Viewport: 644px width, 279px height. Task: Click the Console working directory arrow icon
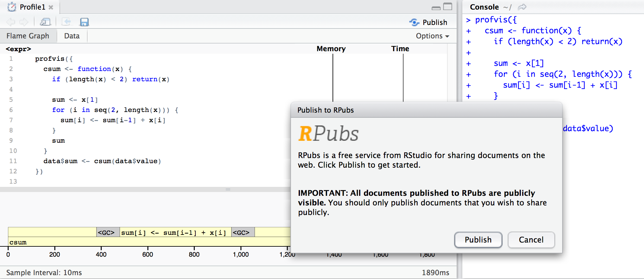(522, 7)
